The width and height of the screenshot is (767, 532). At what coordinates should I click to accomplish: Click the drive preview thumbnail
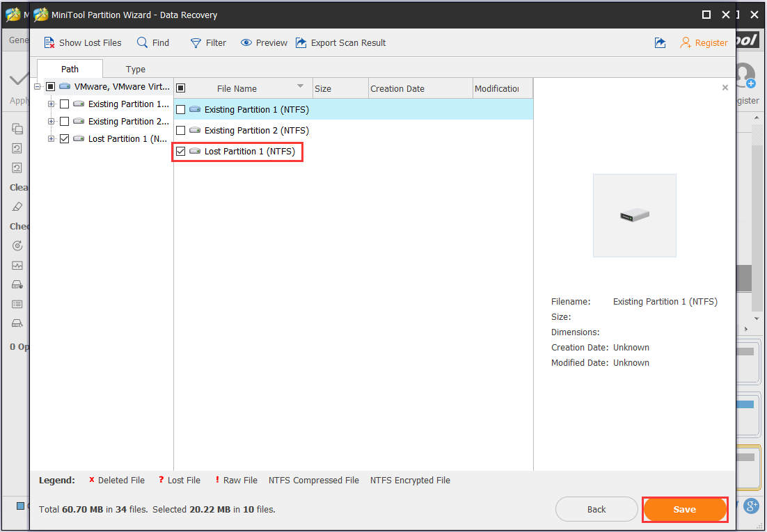pyautogui.click(x=635, y=215)
